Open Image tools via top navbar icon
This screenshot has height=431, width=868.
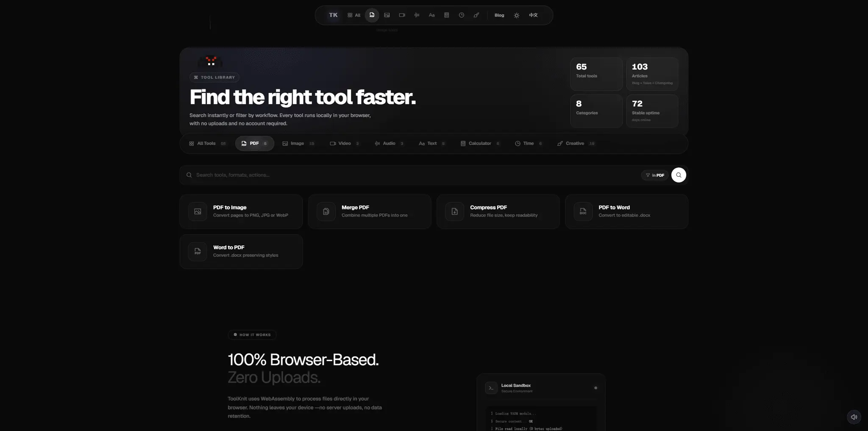[387, 15]
